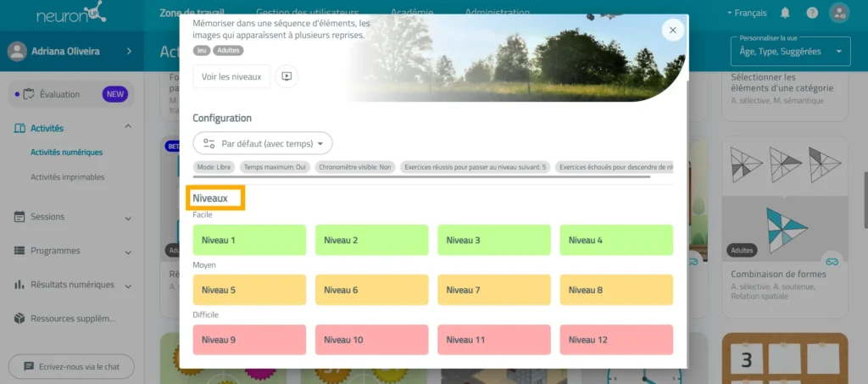Open the help question mark icon

pyautogui.click(x=812, y=13)
